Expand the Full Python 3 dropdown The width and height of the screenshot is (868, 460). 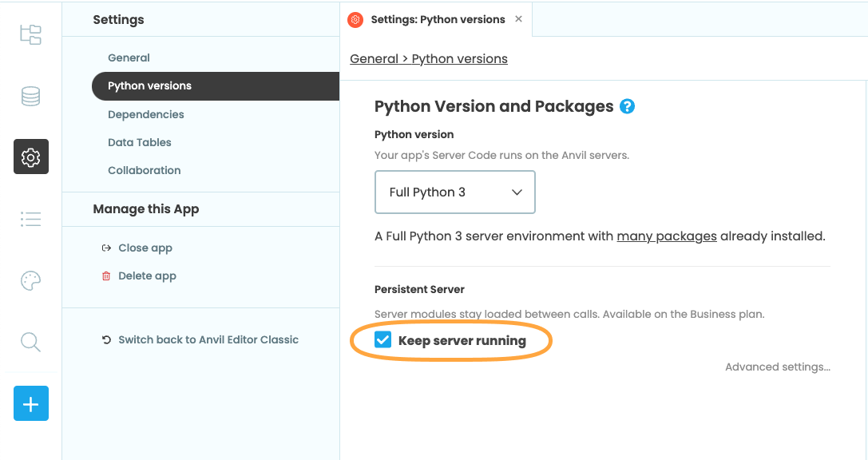(x=454, y=192)
